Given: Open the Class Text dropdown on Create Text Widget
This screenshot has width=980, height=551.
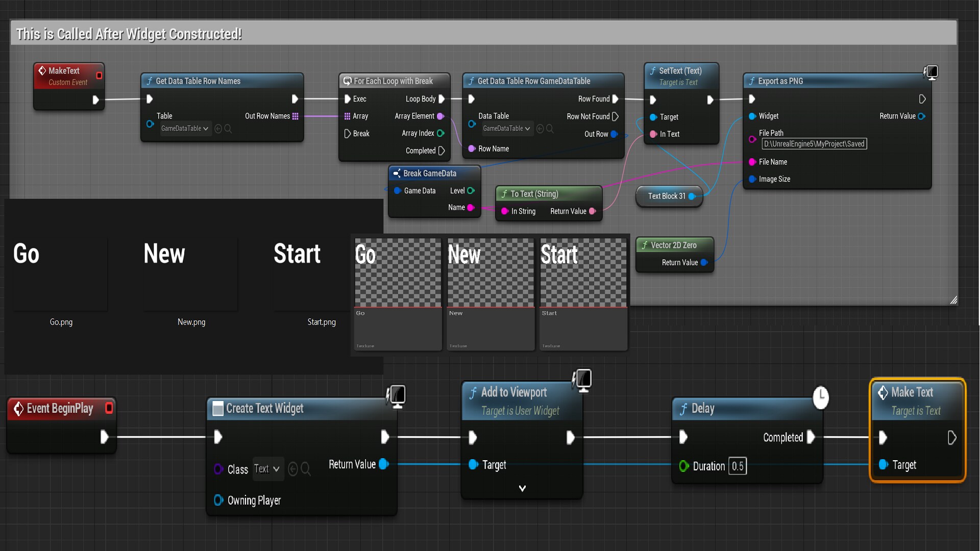Looking at the screenshot, I should tap(267, 469).
